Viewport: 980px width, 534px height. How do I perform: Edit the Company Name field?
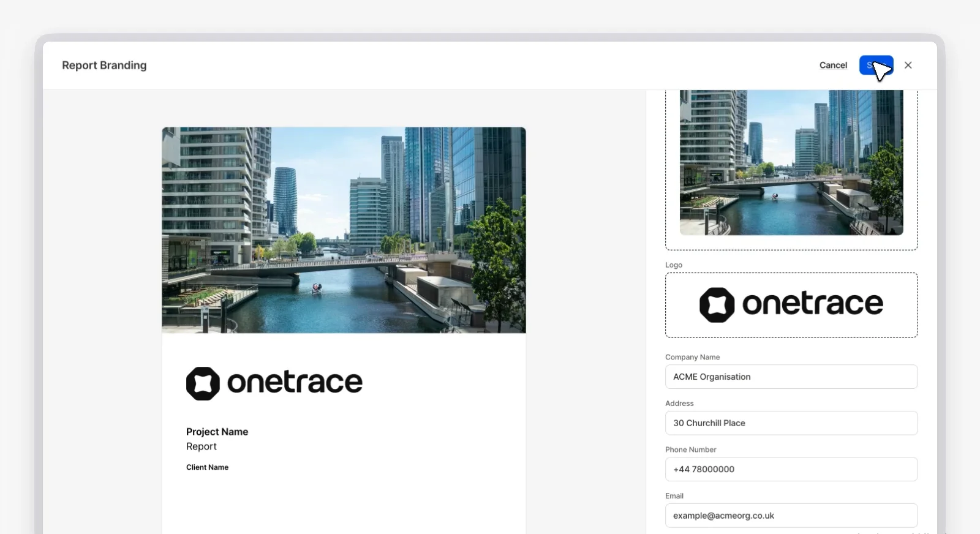pos(791,377)
